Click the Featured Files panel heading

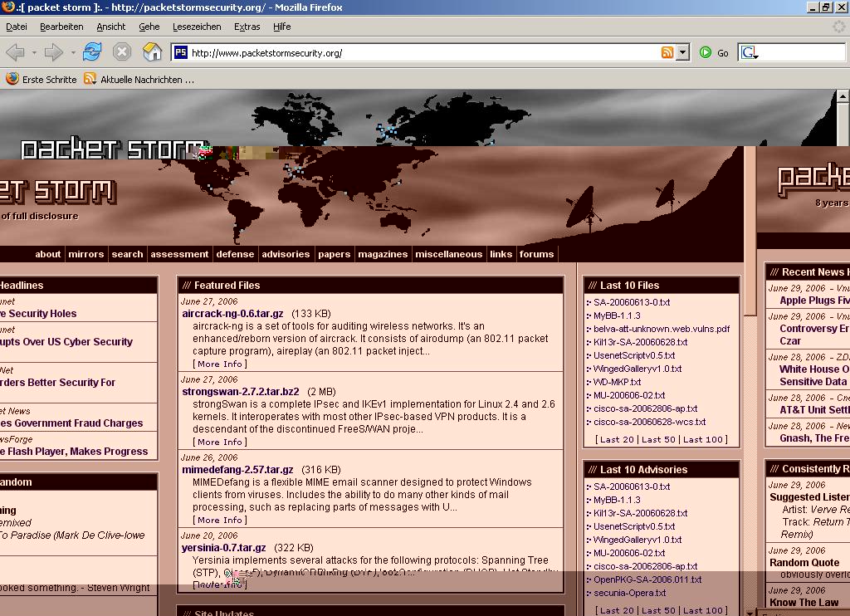pyautogui.click(x=371, y=286)
